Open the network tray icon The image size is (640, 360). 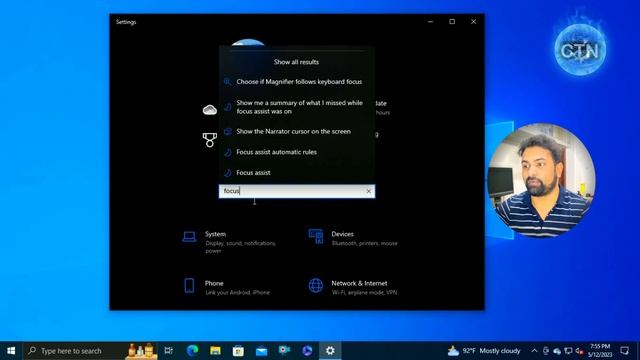coord(568,351)
